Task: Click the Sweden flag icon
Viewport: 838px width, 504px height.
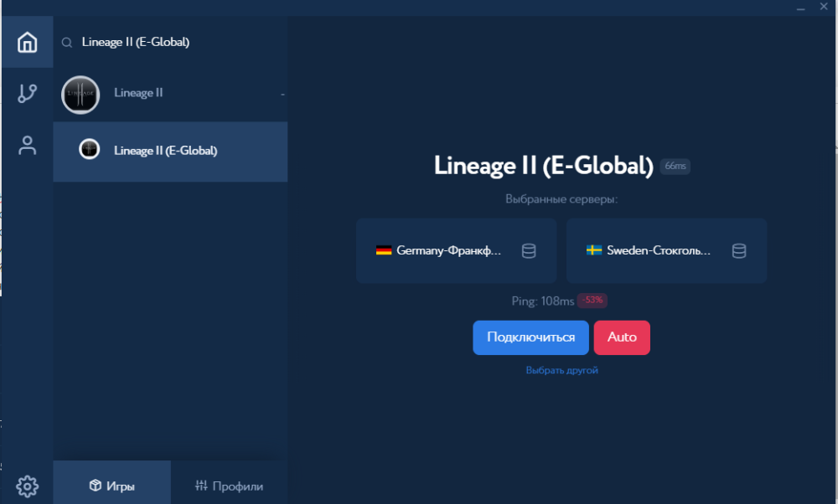Action: coord(594,250)
